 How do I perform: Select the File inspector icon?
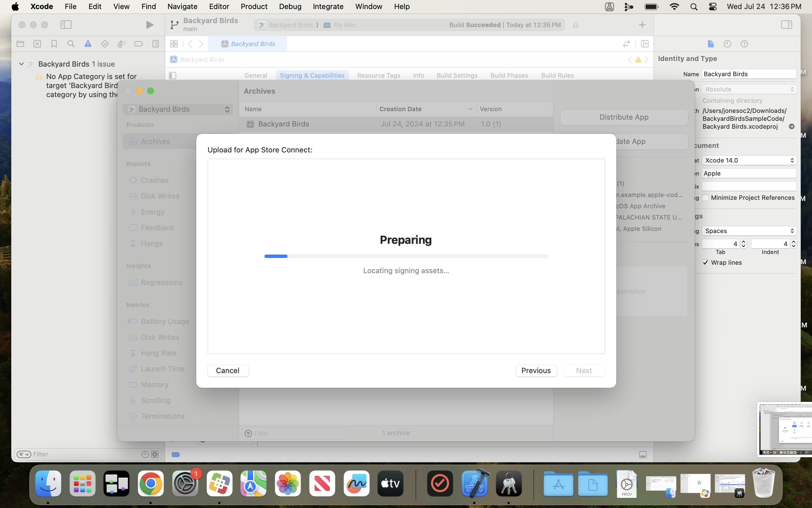click(710, 44)
